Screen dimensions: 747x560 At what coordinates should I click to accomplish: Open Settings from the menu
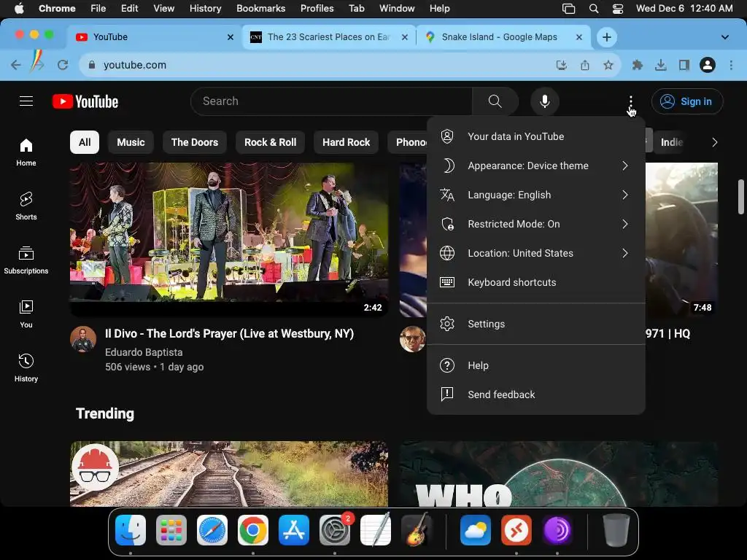(536, 324)
